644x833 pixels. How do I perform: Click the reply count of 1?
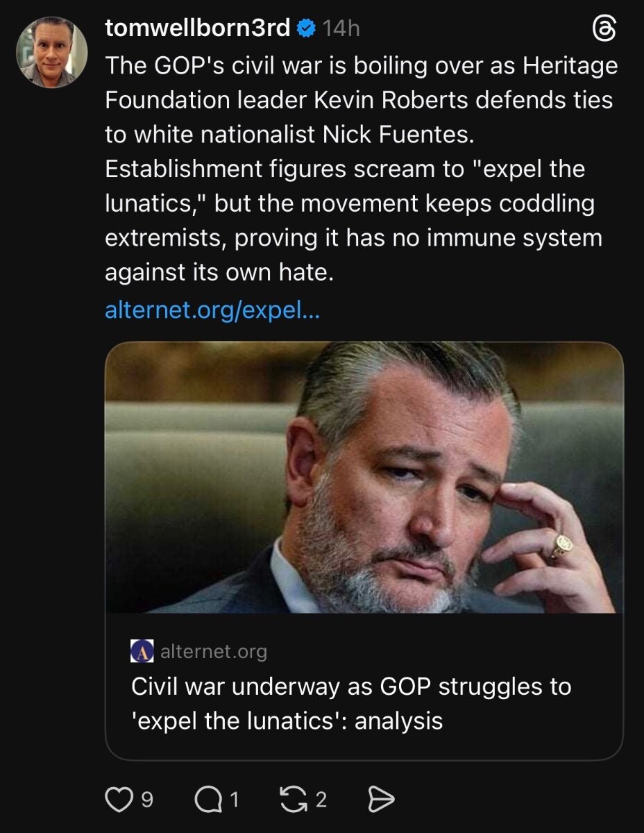pos(234,800)
